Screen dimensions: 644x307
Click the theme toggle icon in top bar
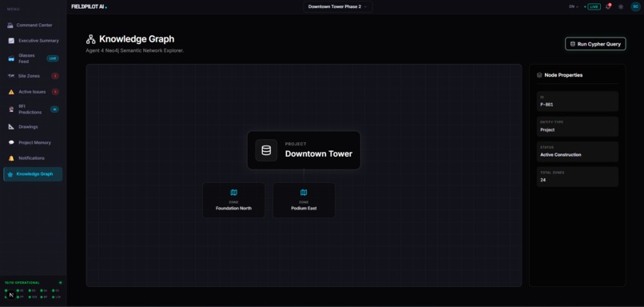621,7
